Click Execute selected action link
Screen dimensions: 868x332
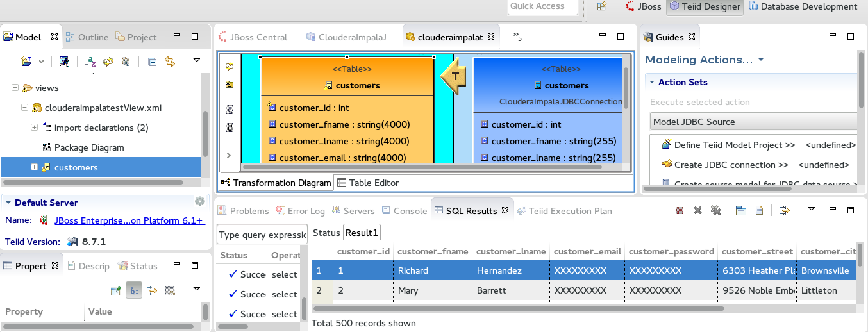699,102
